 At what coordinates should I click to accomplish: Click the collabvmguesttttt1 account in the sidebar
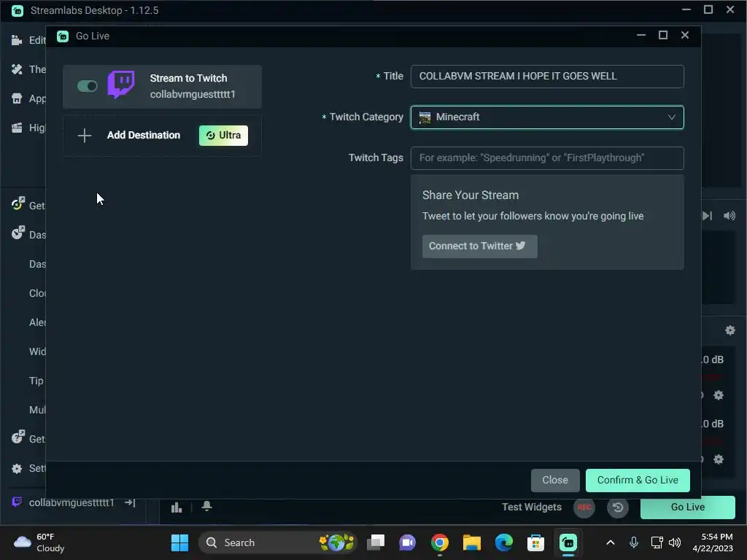tap(71, 502)
